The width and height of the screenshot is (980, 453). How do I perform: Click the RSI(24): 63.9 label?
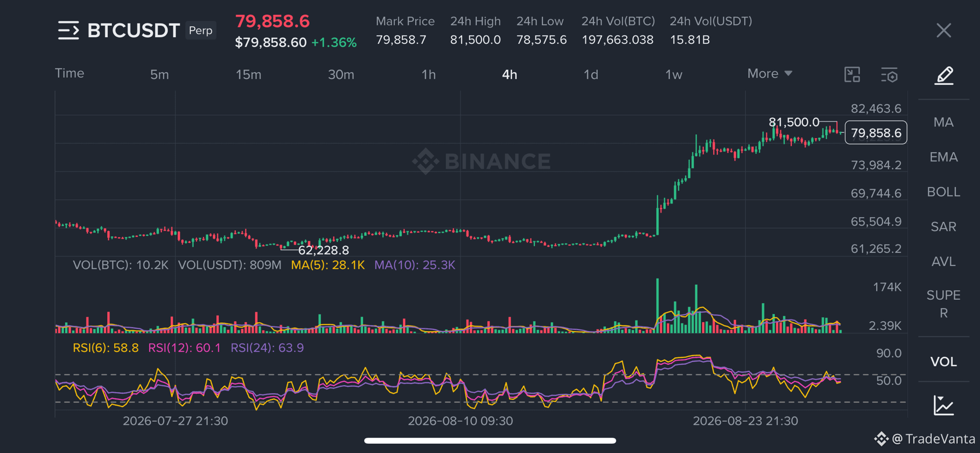(x=267, y=348)
